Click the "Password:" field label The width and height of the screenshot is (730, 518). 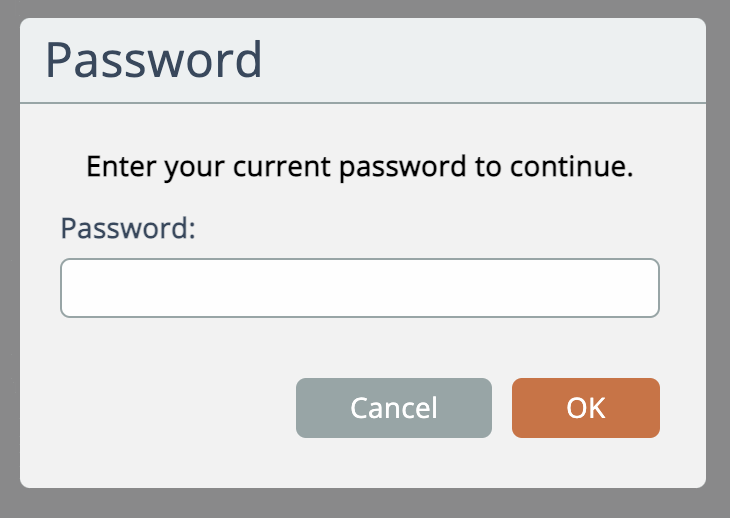pyautogui.click(x=128, y=228)
